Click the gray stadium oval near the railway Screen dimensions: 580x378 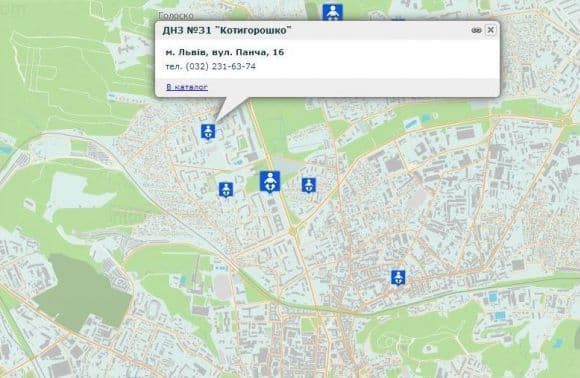pos(222,287)
